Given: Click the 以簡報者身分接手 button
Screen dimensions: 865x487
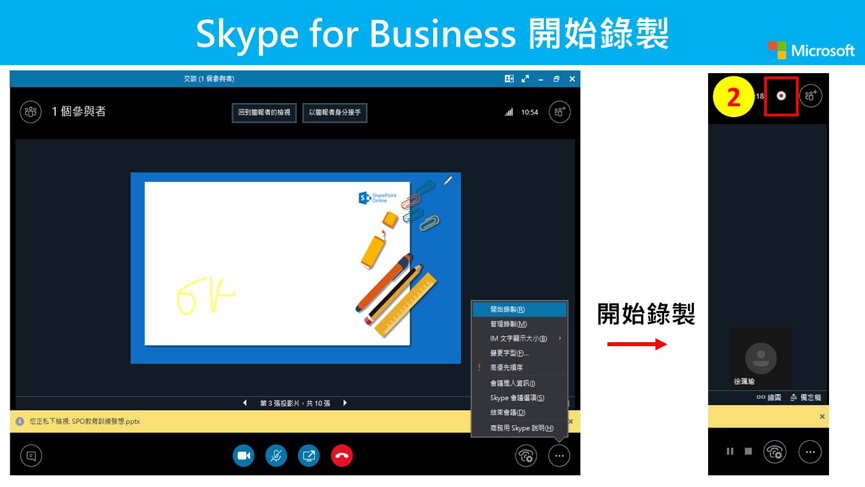Looking at the screenshot, I should tap(335, 113).
